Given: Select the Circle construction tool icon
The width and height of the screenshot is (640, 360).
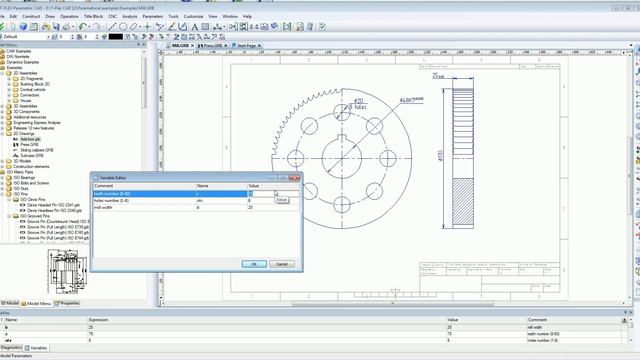Looking at the screenshot, I should (x=123, y=27).
